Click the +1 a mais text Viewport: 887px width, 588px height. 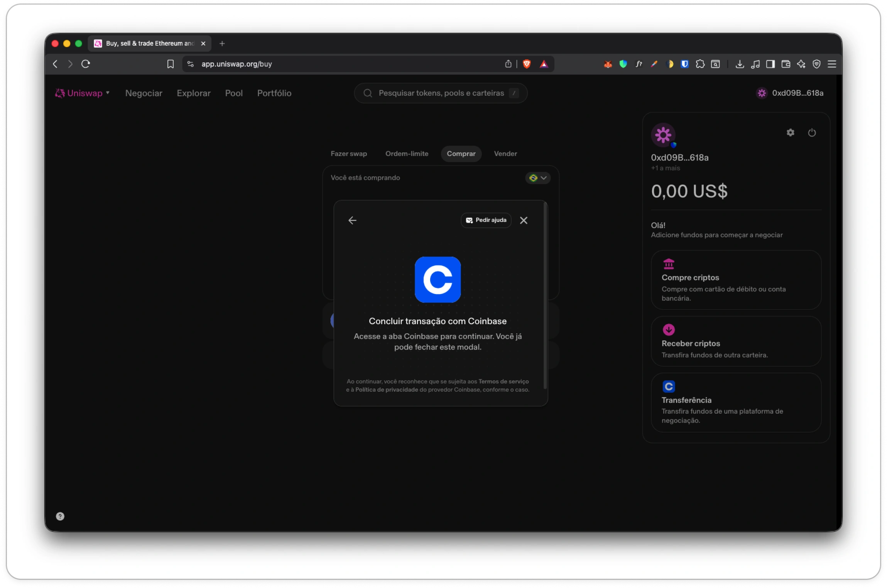666,168
